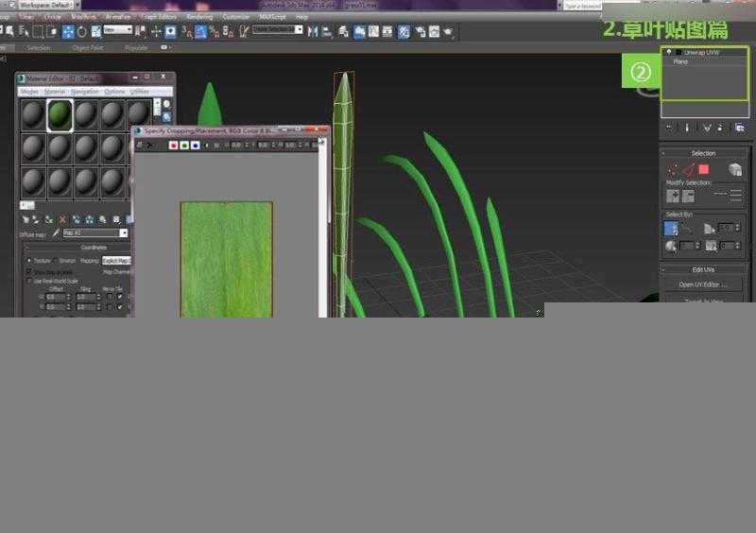Click the teapot Render Production icon
This screenshot has width=756, height=533.
(448, 32)
